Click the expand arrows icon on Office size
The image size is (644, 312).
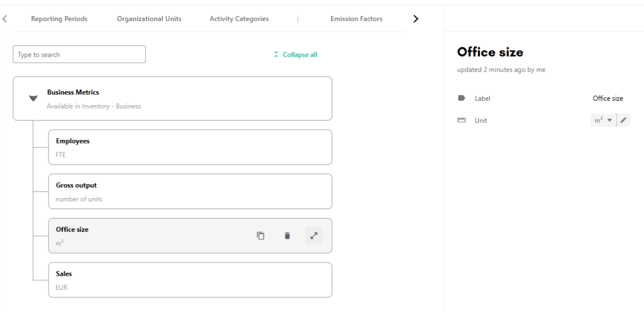tap(314, 236)
